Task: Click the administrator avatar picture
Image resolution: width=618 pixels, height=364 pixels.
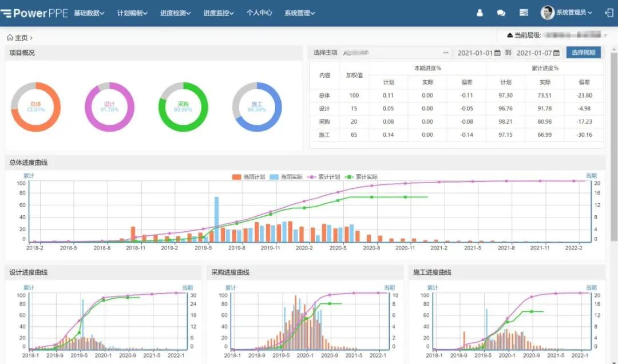Action: [x=547, y=13]
